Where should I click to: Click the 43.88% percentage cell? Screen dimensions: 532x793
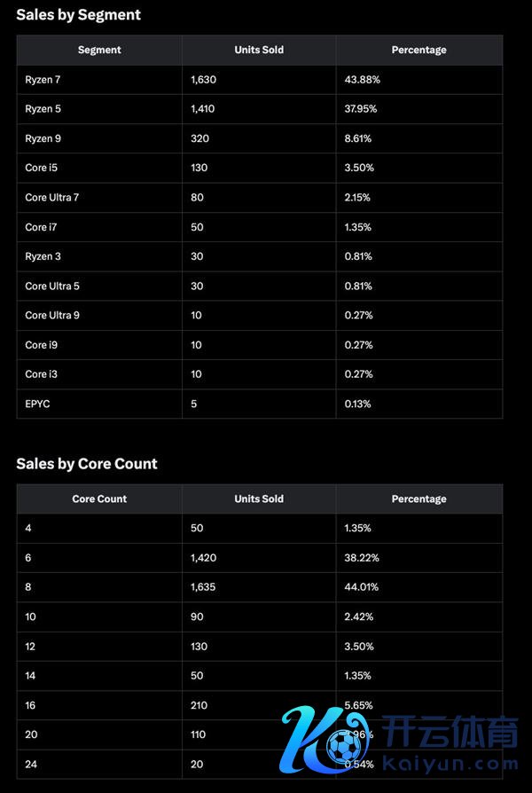coord(363,80)
